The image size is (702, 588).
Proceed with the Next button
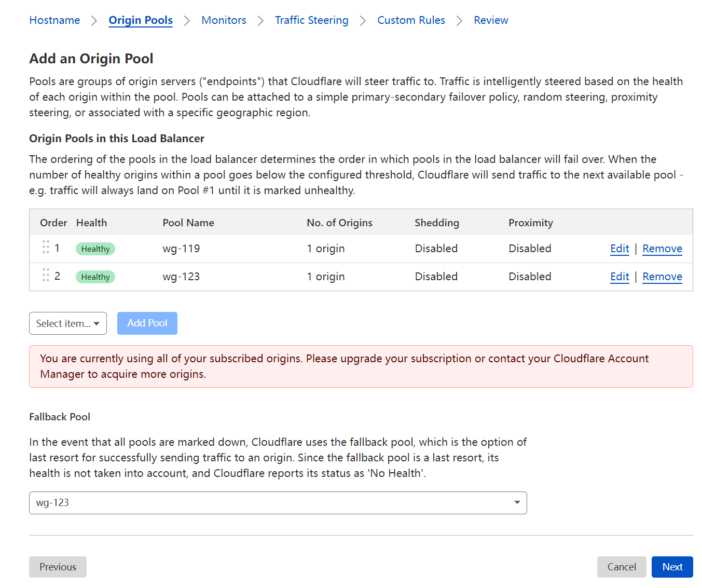(x=672, y=567)
